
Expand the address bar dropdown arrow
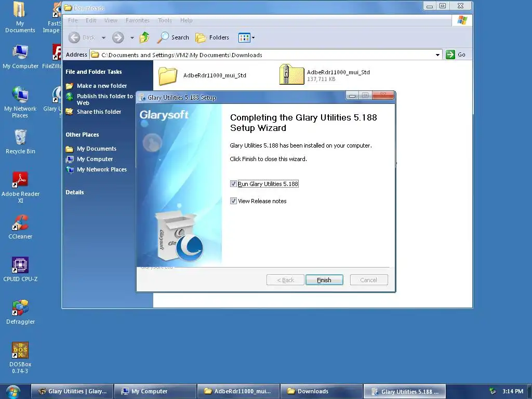[x=437, y=55]
